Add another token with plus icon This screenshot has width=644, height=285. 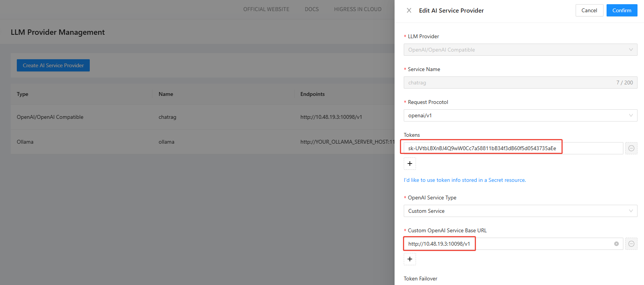click(x=409, y=164)
